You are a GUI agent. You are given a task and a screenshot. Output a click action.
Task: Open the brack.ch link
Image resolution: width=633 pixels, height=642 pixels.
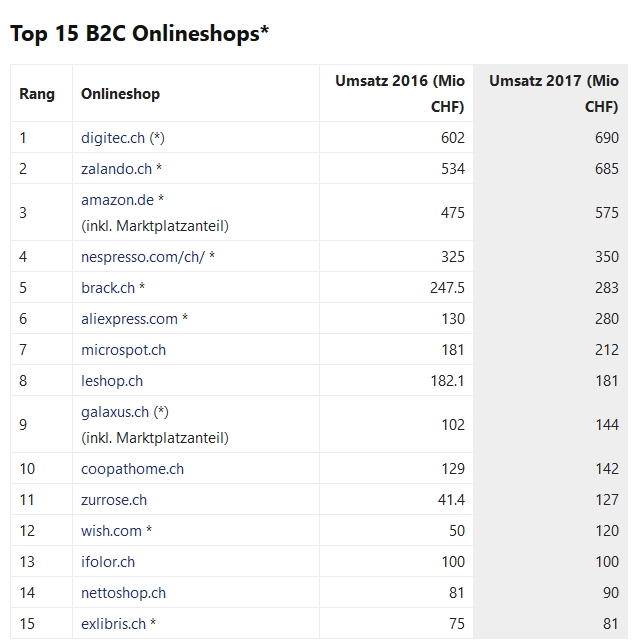[x=108, y=288]
